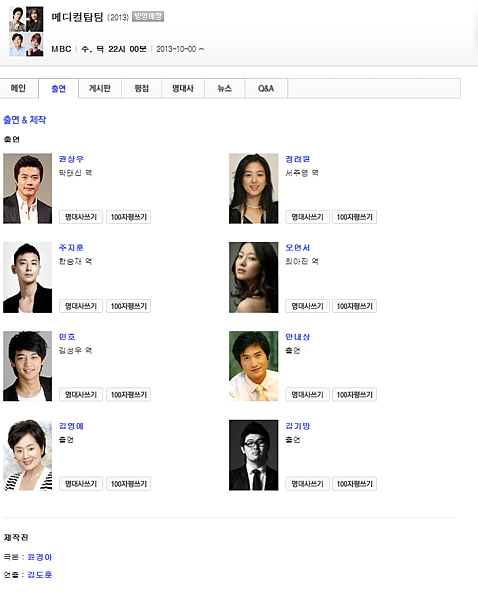Open the 메인 tab
478x600 pixels.
[x=19, y=88]
